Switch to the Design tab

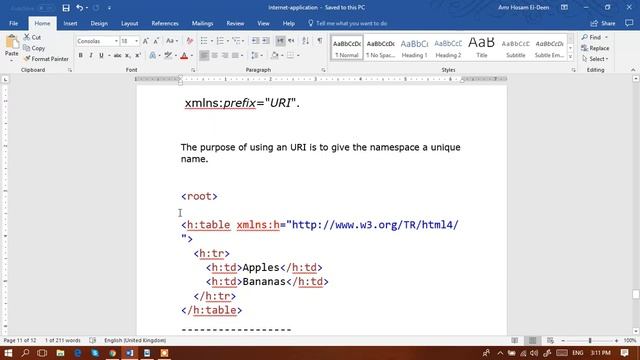[99, 23]
